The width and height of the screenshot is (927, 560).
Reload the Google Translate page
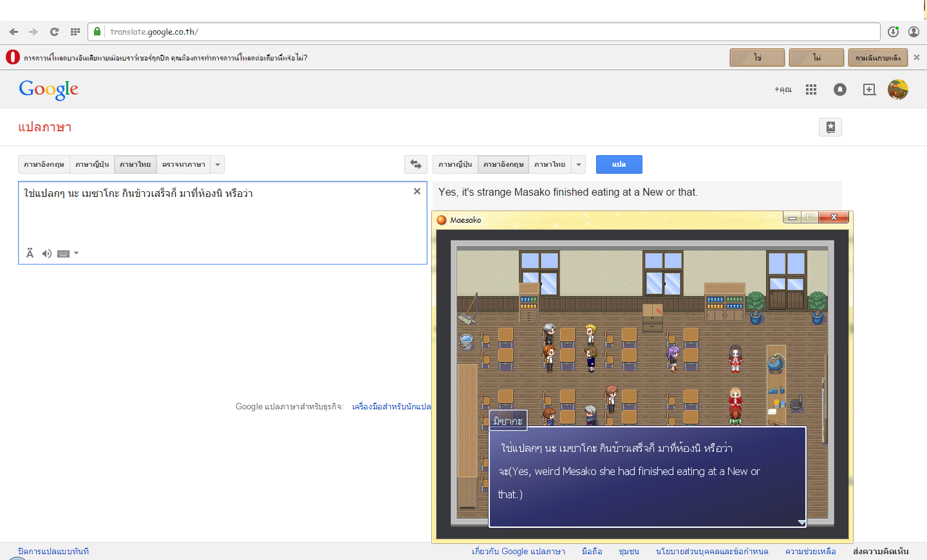coord(55,32)
